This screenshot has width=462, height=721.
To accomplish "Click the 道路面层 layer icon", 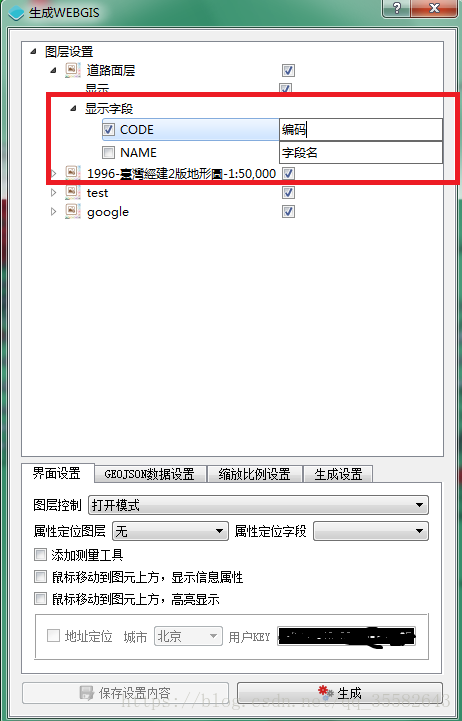I will click(73, 70).
